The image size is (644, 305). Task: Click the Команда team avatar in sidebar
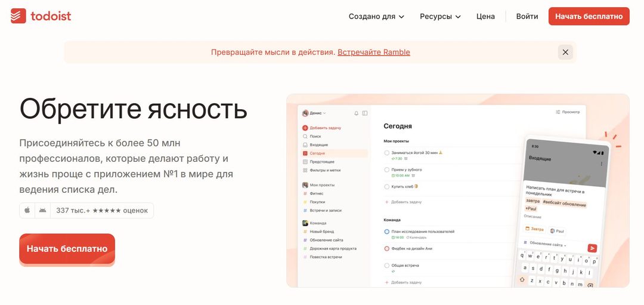click(305, 223)
